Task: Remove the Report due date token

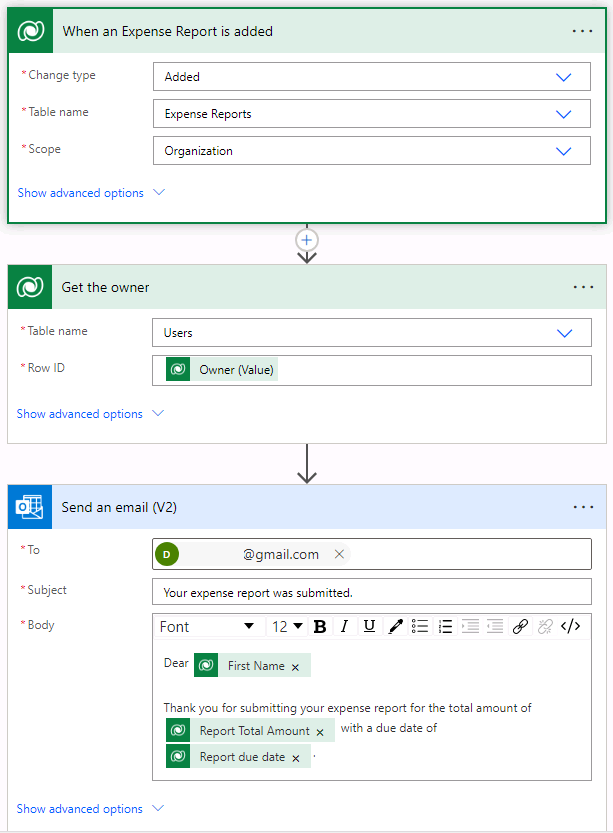Action: pyautogui.click(x=296, y=758)
